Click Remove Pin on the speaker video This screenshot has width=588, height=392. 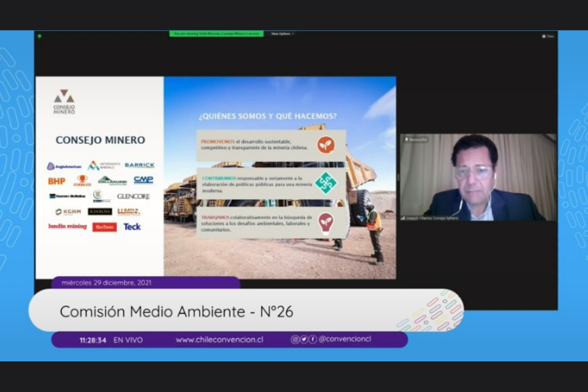(x=415, y=140)
